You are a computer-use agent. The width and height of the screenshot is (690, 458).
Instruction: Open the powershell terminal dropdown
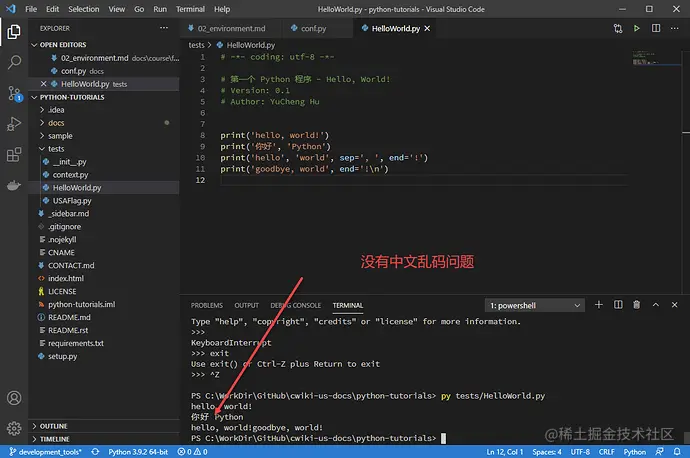point(535,305)
